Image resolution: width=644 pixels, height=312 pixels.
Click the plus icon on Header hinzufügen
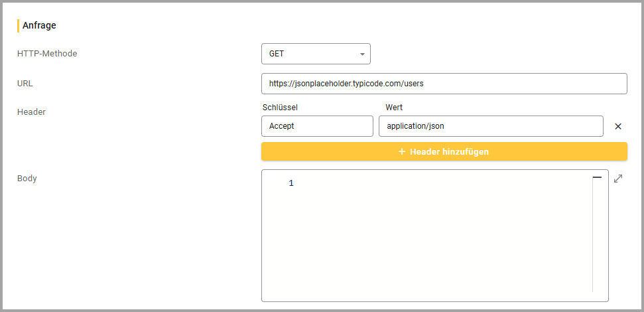[x=401, y=151]
